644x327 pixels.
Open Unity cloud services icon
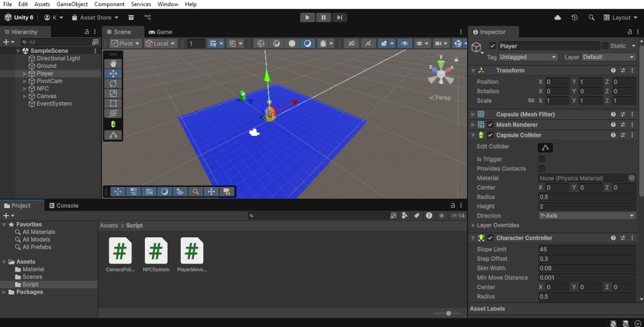[557, 18]
